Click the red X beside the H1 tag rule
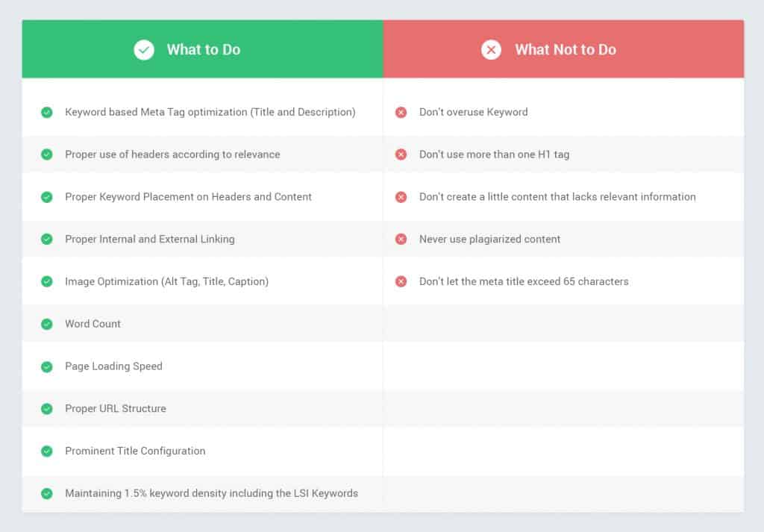This screenshot has width=764, height=532. click(401, 154)
